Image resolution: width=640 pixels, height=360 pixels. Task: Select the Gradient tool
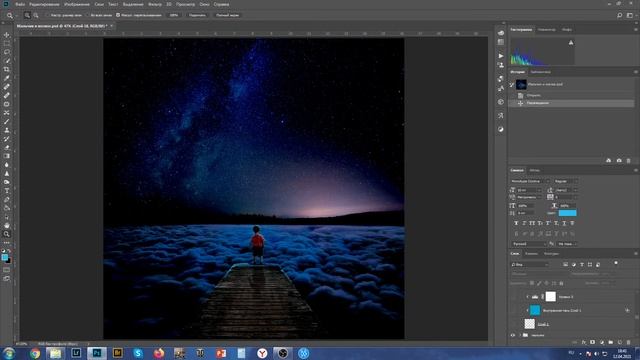(7, 156)
